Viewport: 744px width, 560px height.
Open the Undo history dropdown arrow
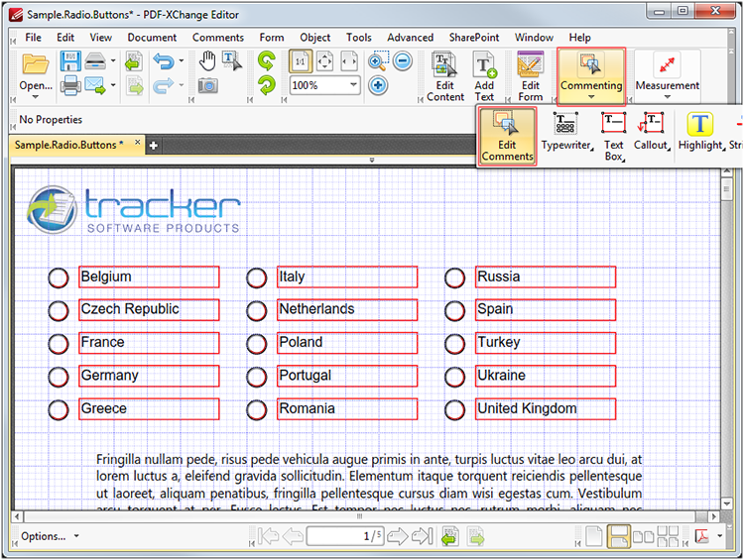point(182,60)
